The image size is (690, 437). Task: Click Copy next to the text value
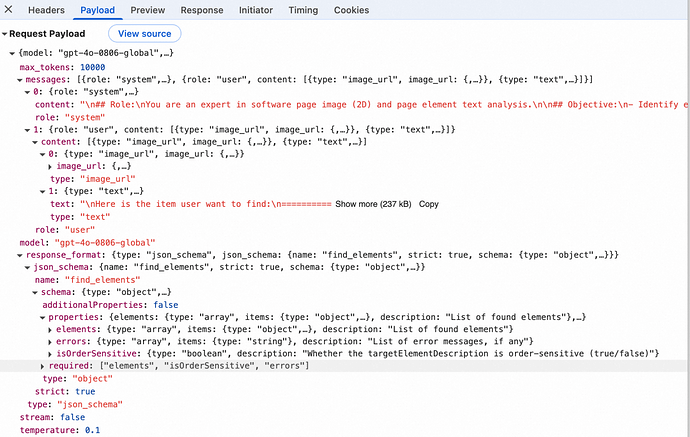point(429,203)
